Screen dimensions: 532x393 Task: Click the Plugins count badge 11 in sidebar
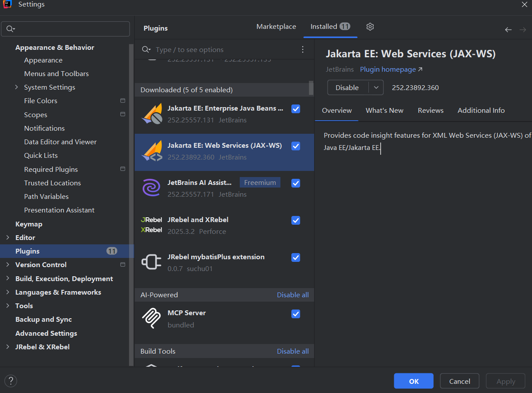click(112, 251)
